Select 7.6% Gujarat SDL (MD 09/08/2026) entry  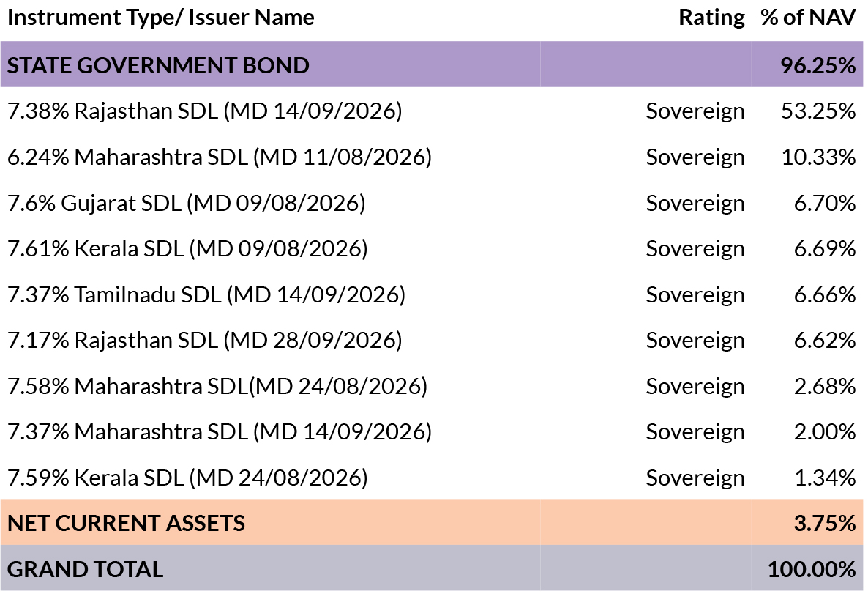pyautogui.click(x=186, y=203)
